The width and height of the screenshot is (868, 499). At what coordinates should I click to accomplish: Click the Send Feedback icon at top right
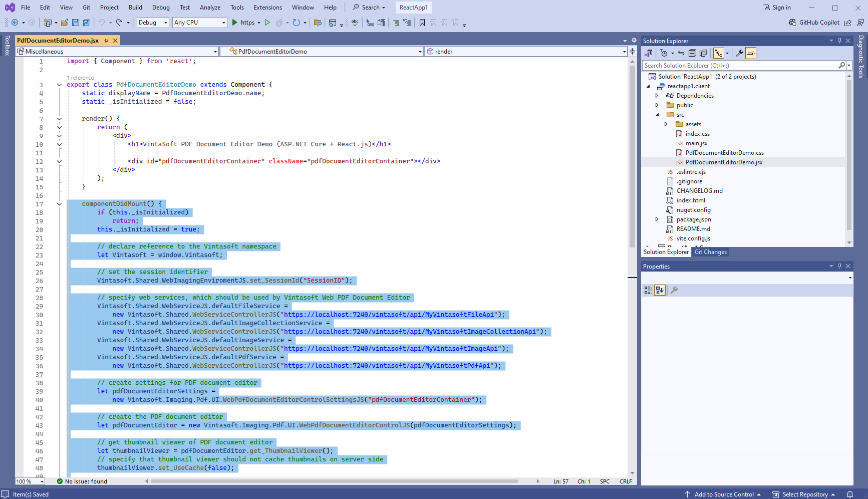click(x=860, y=23)
